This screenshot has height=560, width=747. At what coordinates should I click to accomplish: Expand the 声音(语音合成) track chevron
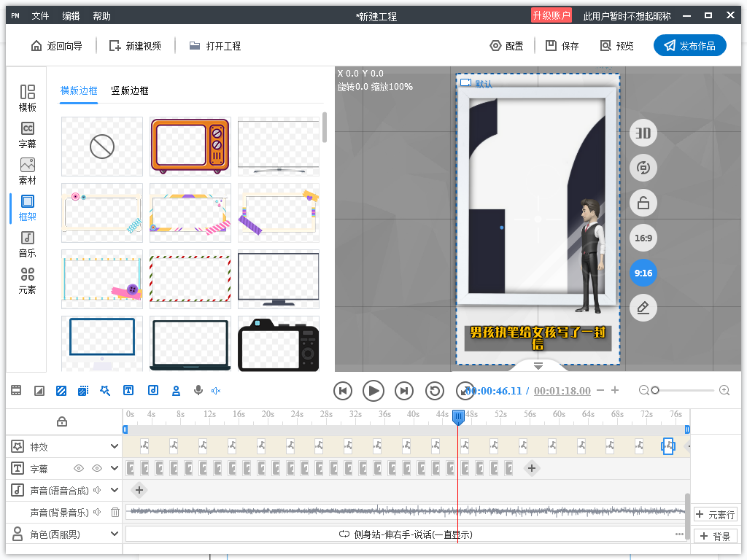point(115,489)
